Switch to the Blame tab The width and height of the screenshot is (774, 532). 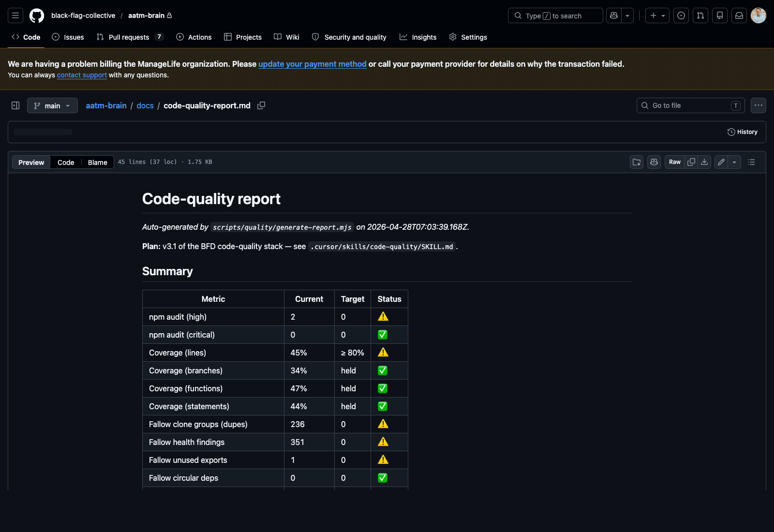tap(97, 162)
